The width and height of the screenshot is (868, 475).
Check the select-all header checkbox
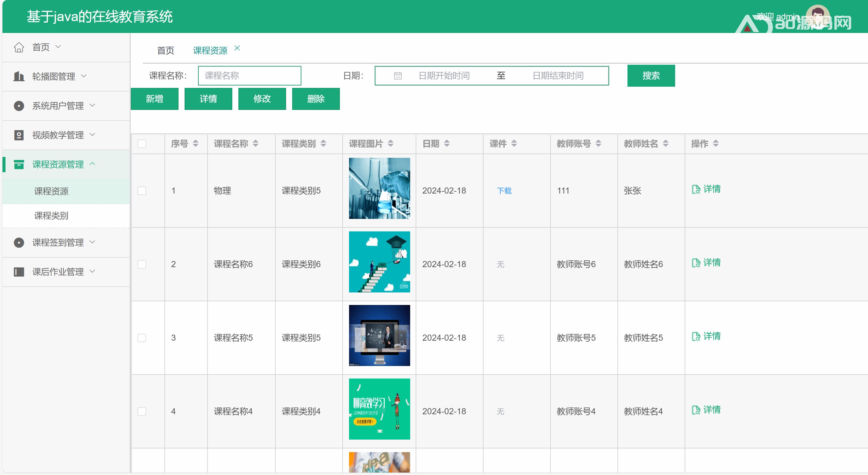[x=142, y=144]
